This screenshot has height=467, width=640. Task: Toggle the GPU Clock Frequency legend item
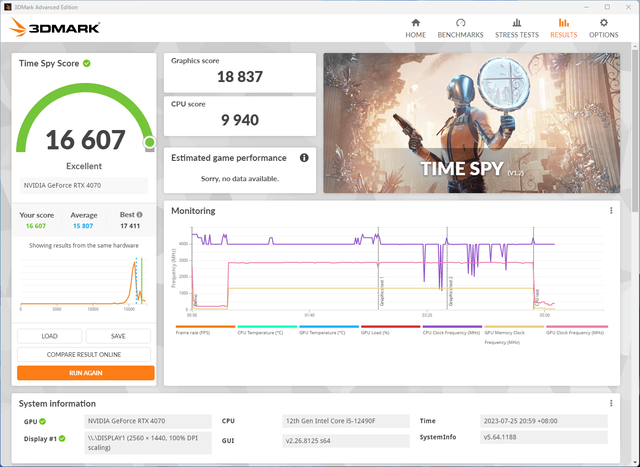577,330
